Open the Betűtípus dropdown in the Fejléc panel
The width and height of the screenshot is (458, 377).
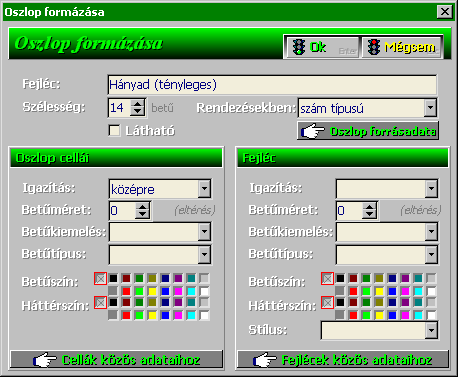(431, 255)
